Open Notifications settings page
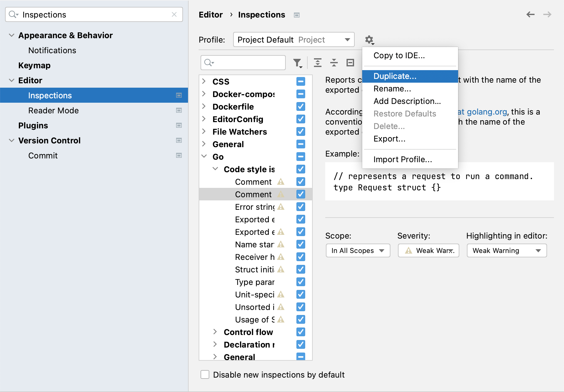 pos(52,50)
